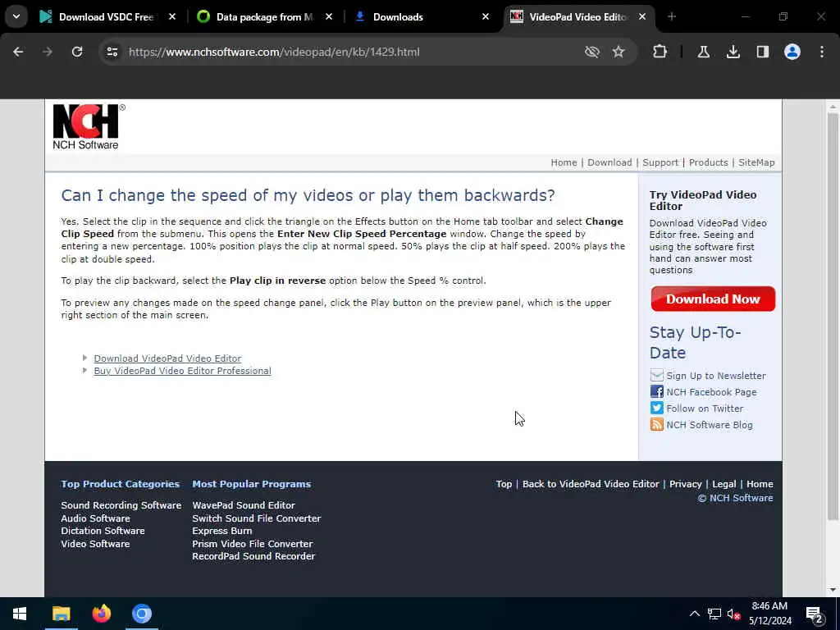Open the SiteMap navigation link
This screenshot has height=630, width=840.
(x=756, y=162)
